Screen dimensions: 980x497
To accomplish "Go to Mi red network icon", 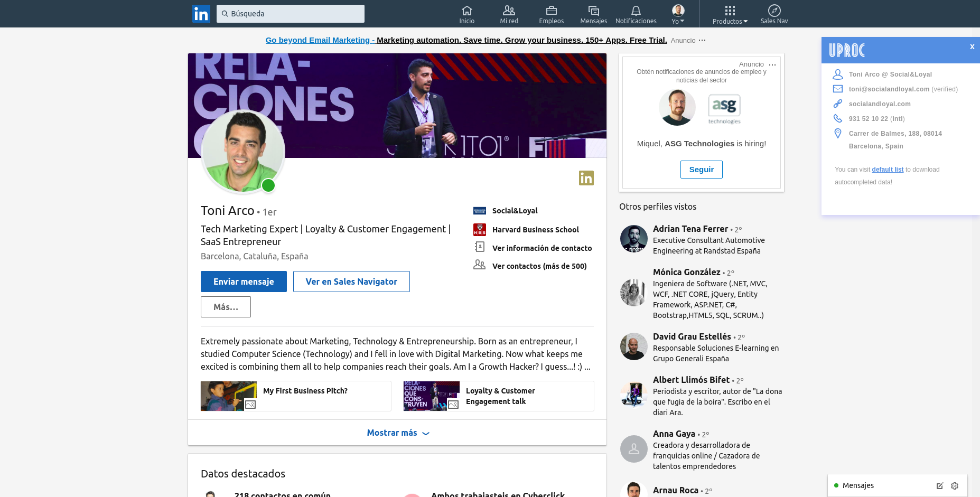I will [509, 11].
